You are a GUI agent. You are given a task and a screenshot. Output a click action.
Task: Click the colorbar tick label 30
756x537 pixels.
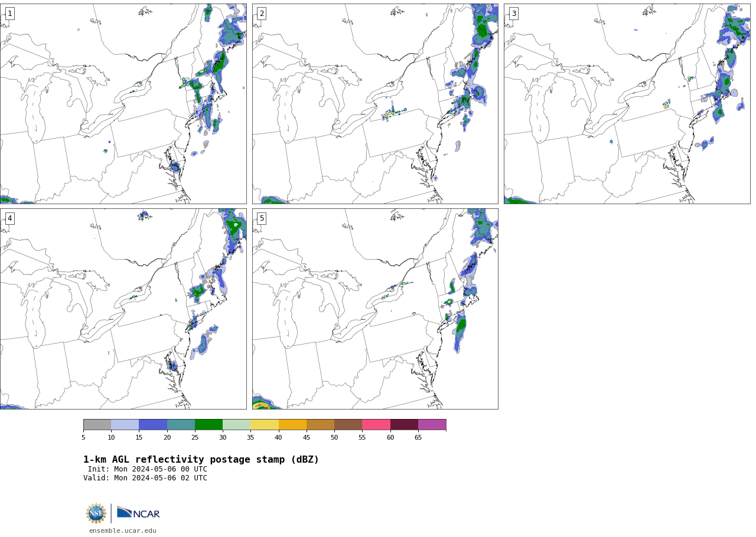tap(223, 437)
